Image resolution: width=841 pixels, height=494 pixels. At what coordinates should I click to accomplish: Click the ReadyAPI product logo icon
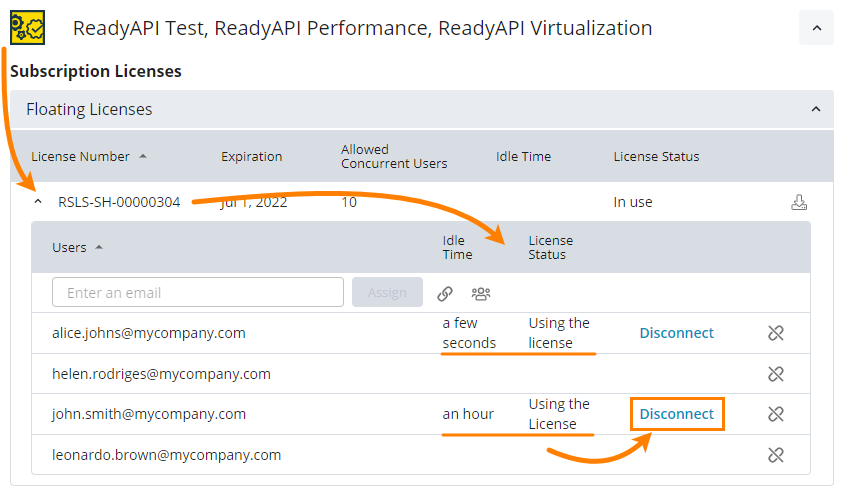pos(27,27)
